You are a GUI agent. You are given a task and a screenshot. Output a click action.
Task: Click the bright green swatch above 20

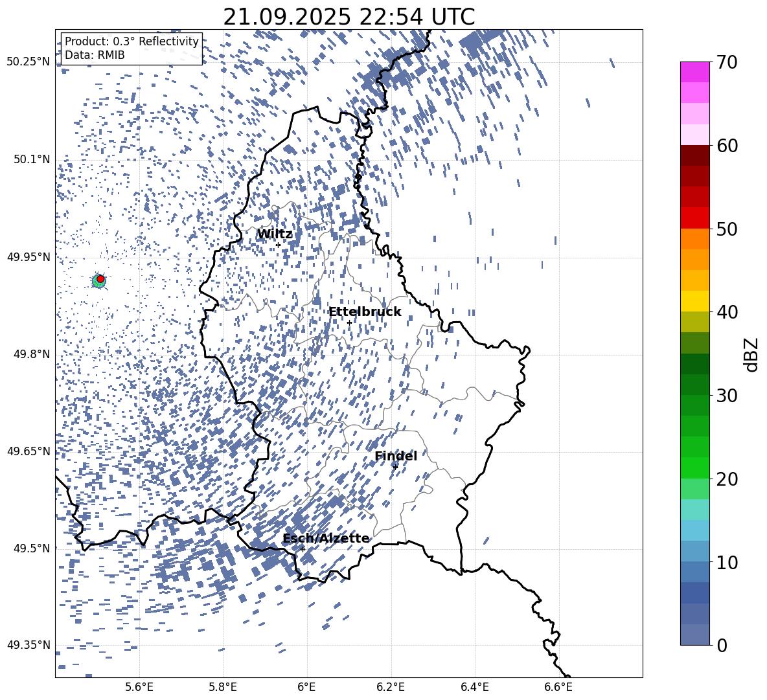pos(695,468)
